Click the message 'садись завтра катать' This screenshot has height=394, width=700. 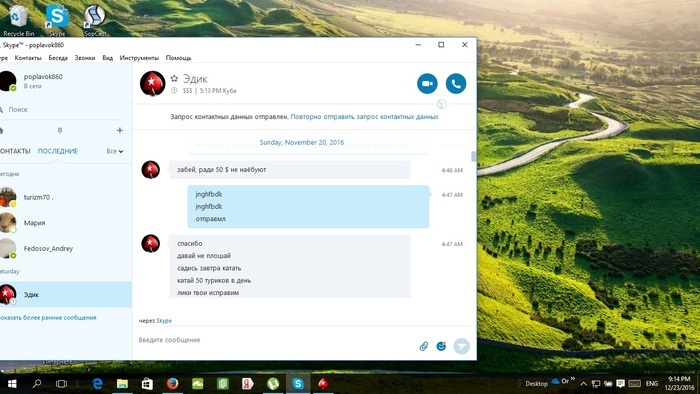(x=209, y=268)
